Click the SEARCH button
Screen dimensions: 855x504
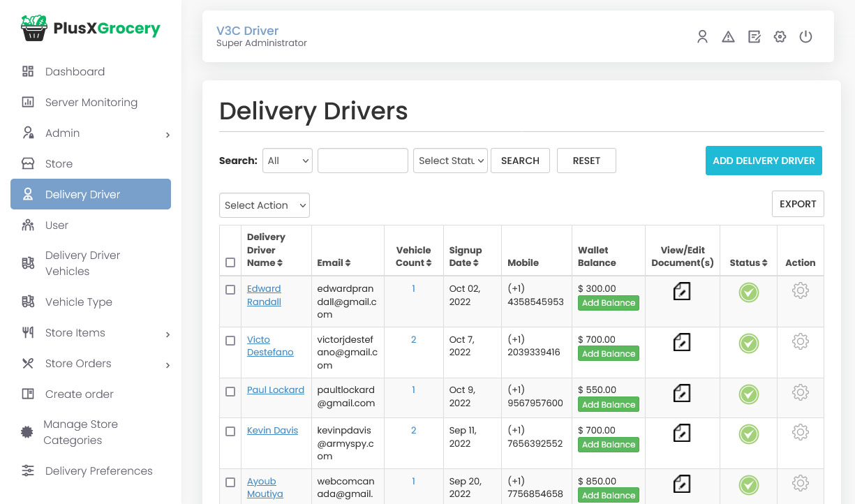520,161
